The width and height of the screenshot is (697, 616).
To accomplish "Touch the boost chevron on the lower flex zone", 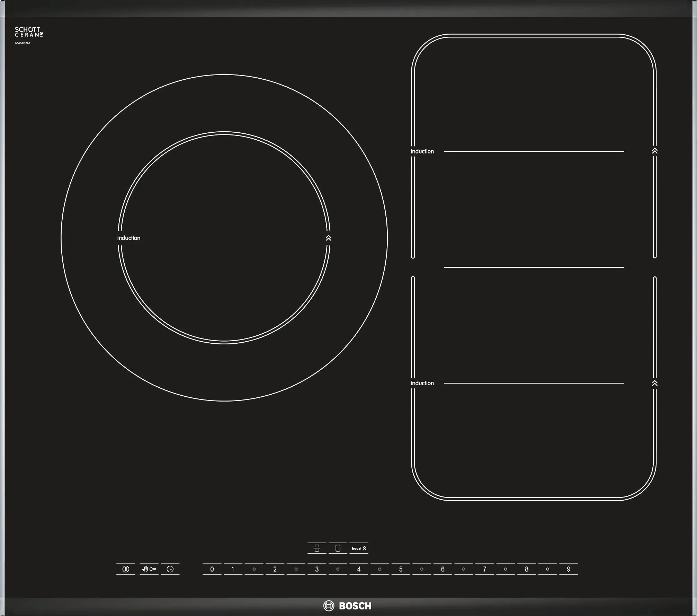I will click(655, 383).
